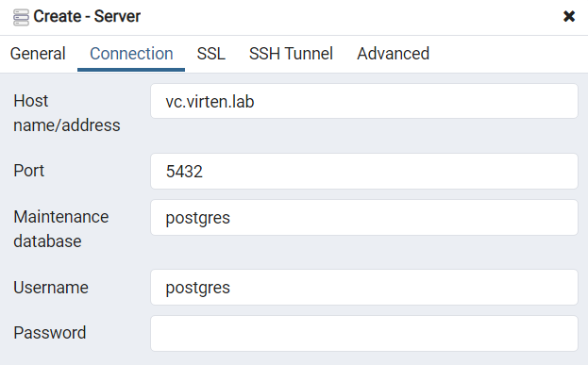Close the Create - Server dialog
The height and width of the screenshot is (365, 588).
coord(569,16)
